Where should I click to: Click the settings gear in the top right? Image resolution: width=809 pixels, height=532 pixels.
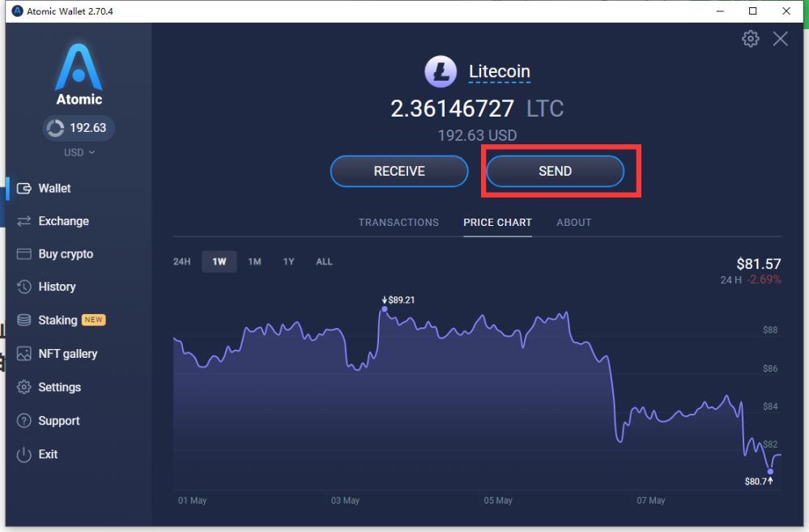pyautogui.click(x=750, y=38)
